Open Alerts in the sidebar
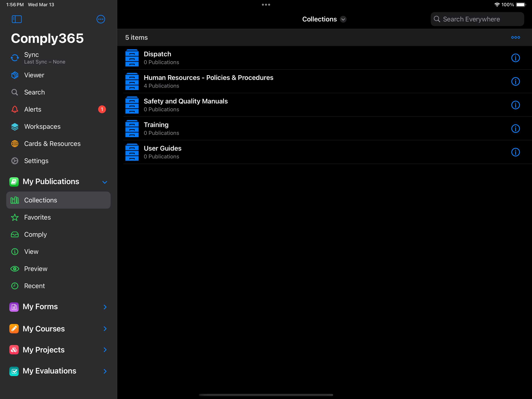The width and height of the screenshot is (532, 399). [58, 109]
